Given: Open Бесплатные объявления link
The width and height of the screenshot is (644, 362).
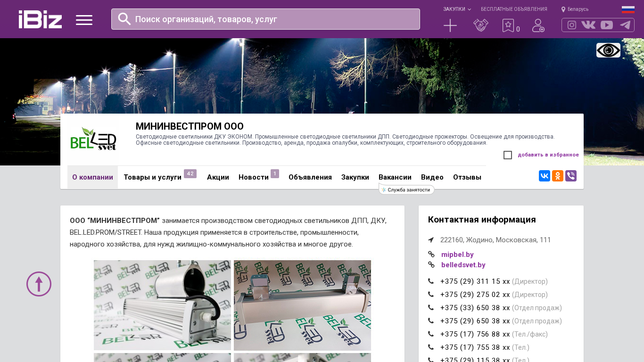Looking at the screenshot, I should pyautogui.click(x=514, y=9).
